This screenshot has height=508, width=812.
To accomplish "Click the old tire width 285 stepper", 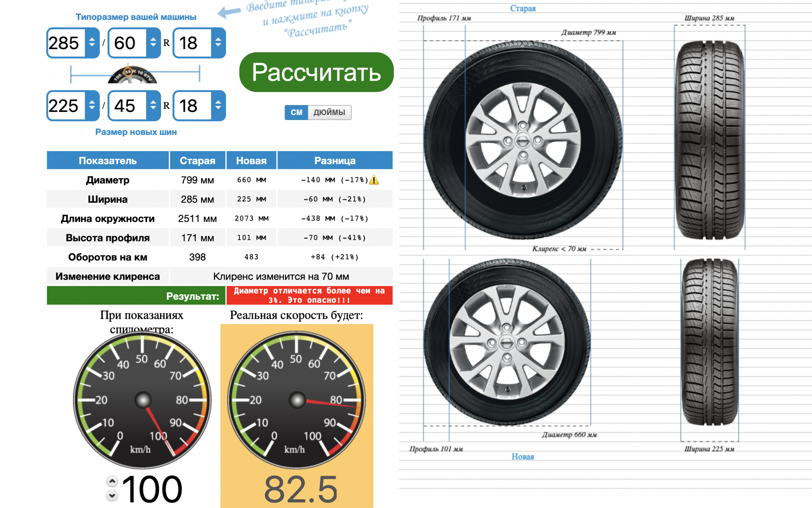I will (92, 43).
